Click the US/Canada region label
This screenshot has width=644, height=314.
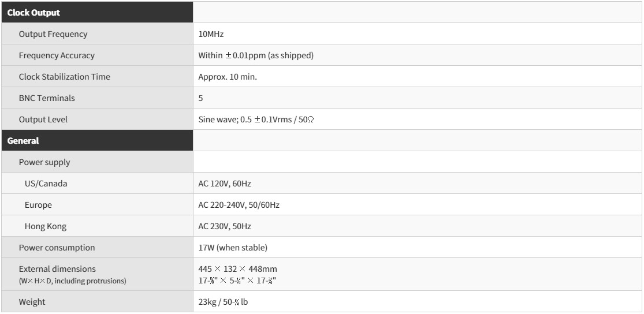coord(46,184)
